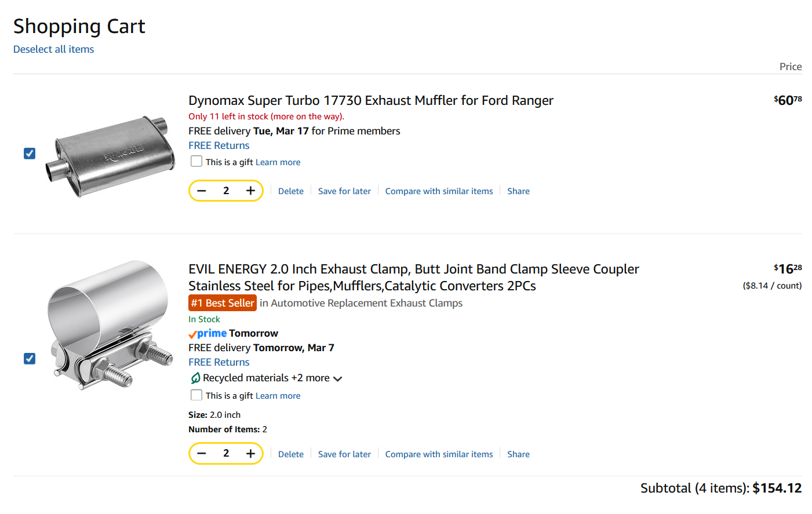Open the Dynomax muffler product image

click(x=109, y=155)
